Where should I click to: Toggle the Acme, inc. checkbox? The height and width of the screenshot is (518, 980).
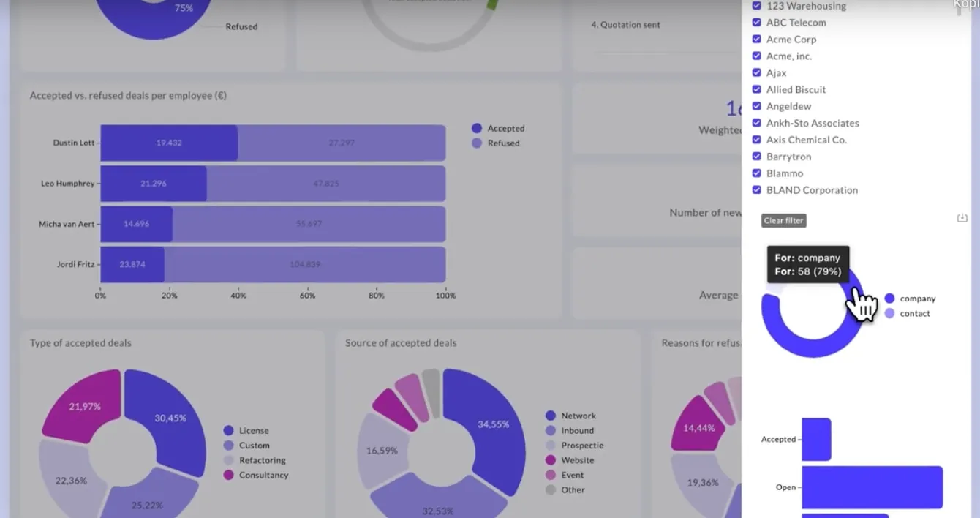[757, 56]
